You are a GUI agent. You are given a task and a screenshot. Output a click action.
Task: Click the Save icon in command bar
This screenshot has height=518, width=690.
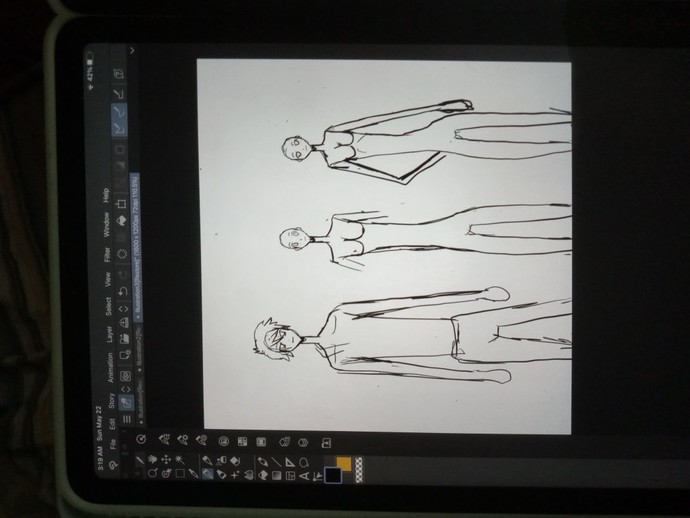click(124, 322)
